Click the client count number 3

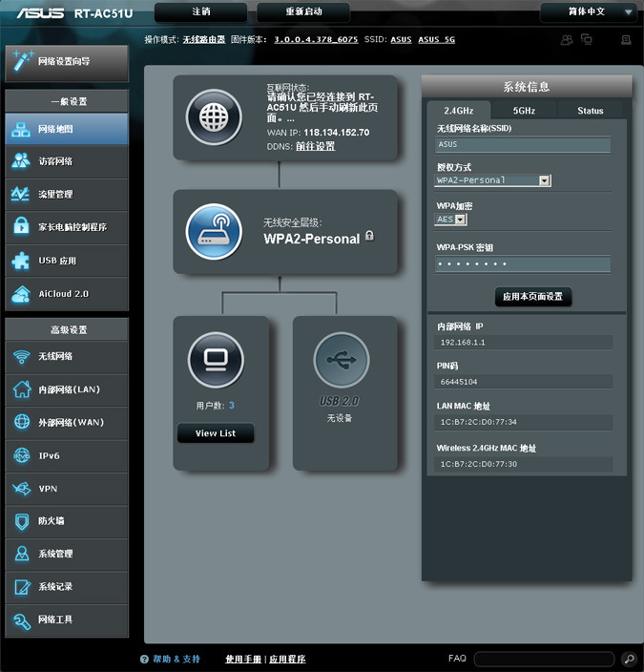(232, 405)
